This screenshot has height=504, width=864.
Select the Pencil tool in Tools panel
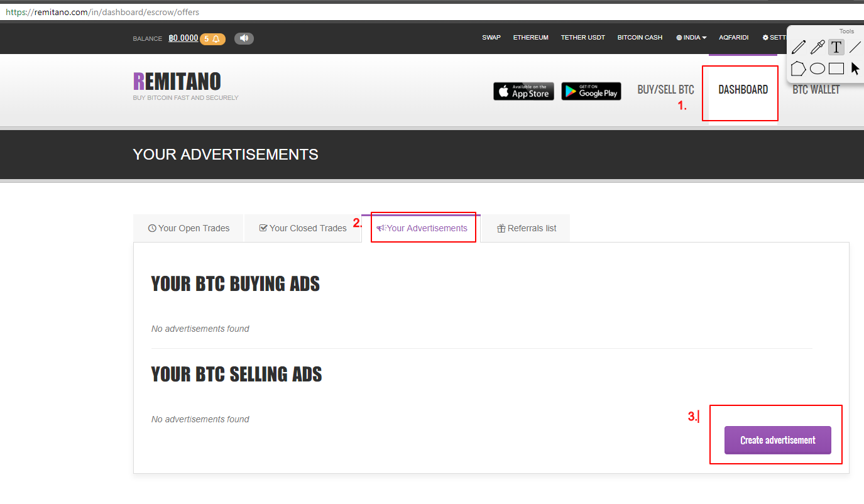(799, 47)
